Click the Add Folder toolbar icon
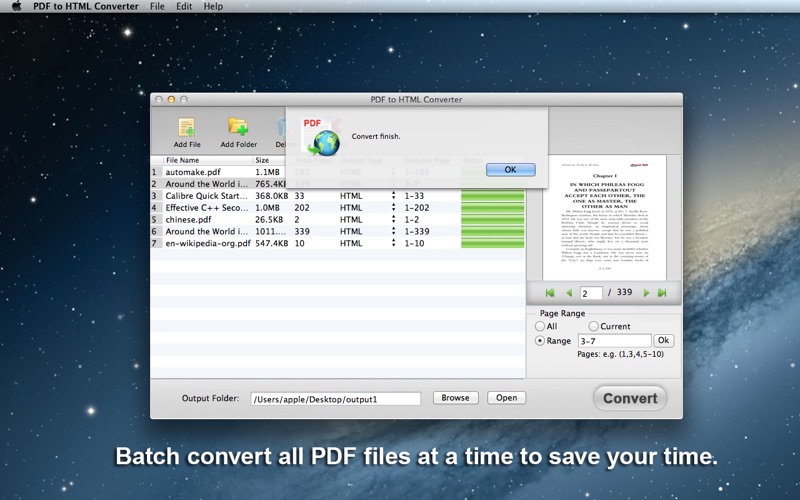800x500 pixels. (238, 132)
